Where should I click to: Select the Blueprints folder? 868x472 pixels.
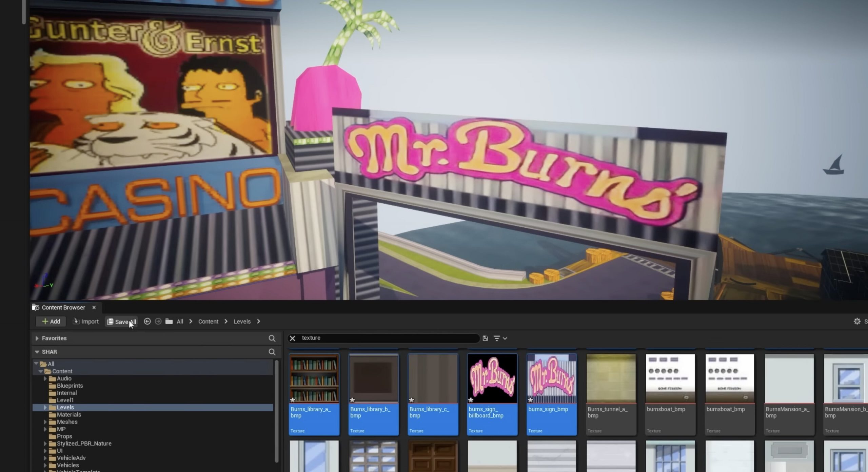[70, 386]
